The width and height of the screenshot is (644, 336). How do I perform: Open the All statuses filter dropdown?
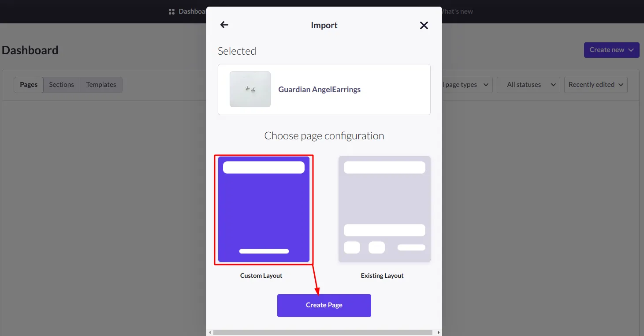[528, 85]
